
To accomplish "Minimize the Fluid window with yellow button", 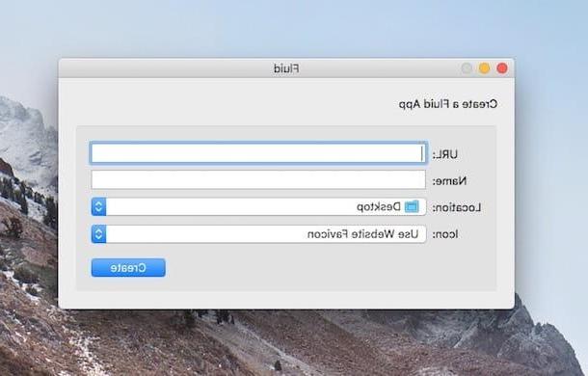I will (x=484, y=68).
